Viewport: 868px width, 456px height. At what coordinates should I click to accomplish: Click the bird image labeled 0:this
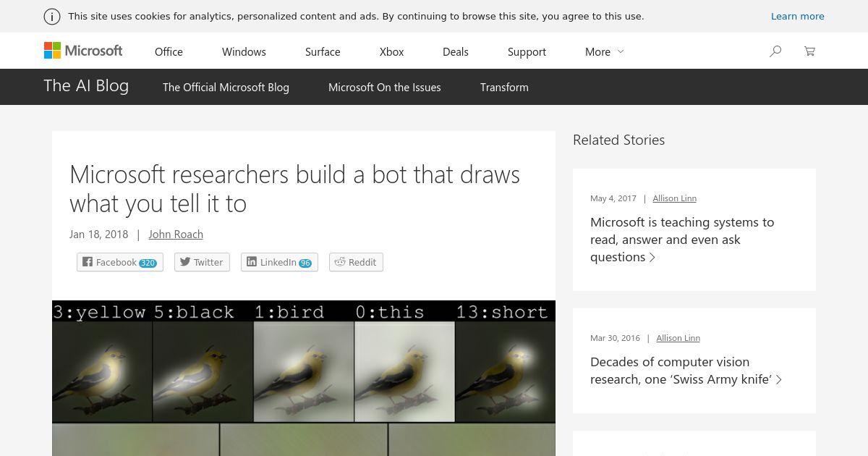coord(404,372)
